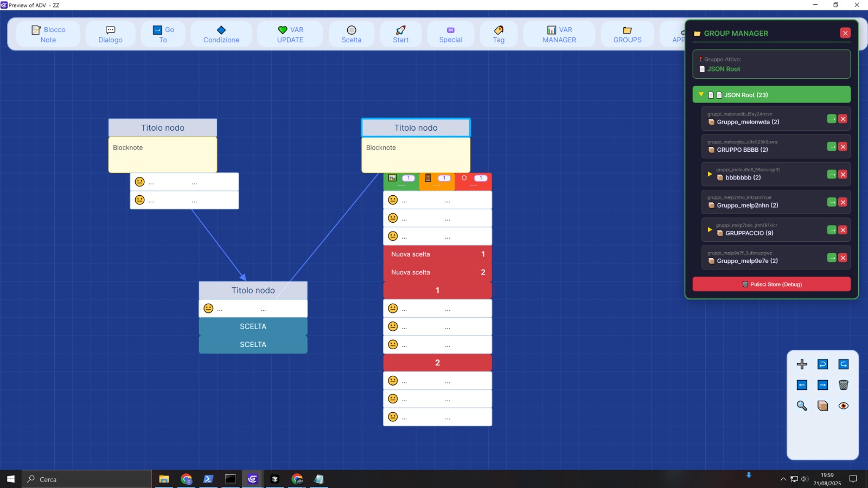This screenshot has height=488, width=868.
Task: Toggle visibility with the eye icon
Action: (843, 406)
